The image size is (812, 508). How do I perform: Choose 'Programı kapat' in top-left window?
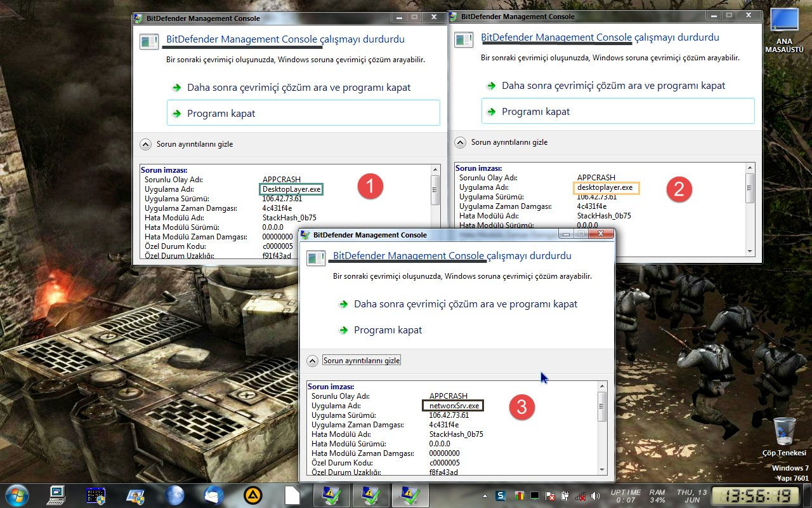pos(303,113)
